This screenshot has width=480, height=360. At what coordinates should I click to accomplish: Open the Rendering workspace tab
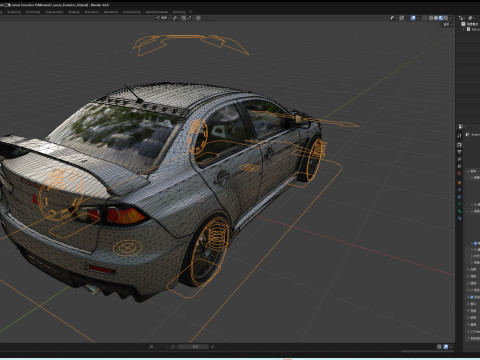click(x=111, y=12)
